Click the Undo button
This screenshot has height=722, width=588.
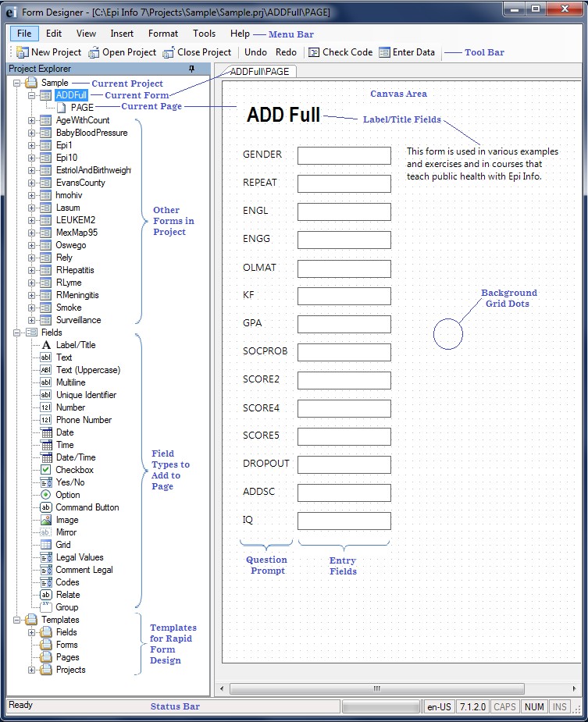[x=255, y=52]
